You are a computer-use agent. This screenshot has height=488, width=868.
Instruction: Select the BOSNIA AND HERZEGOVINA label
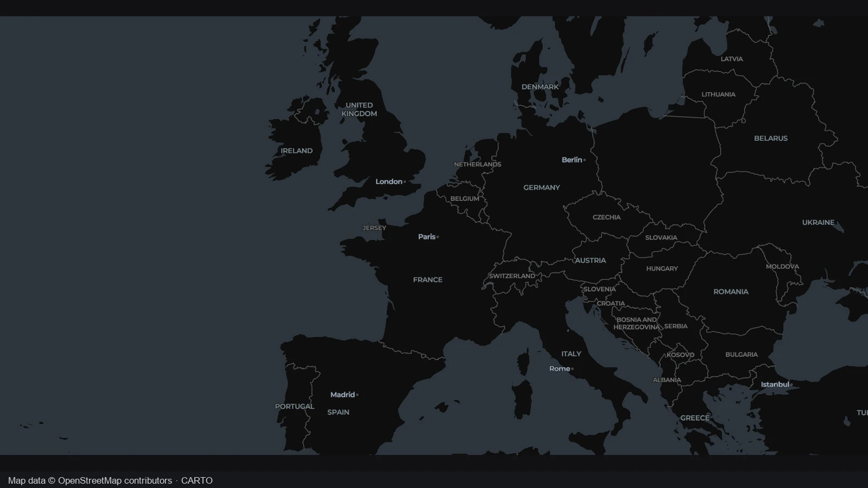pyautogui.click(x=637, y=323)
